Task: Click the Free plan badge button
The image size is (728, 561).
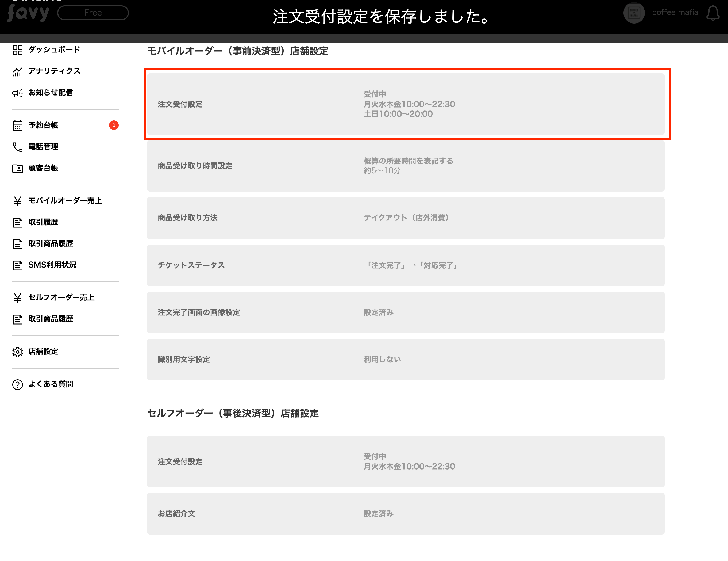Action: click(x=93, y=13)
